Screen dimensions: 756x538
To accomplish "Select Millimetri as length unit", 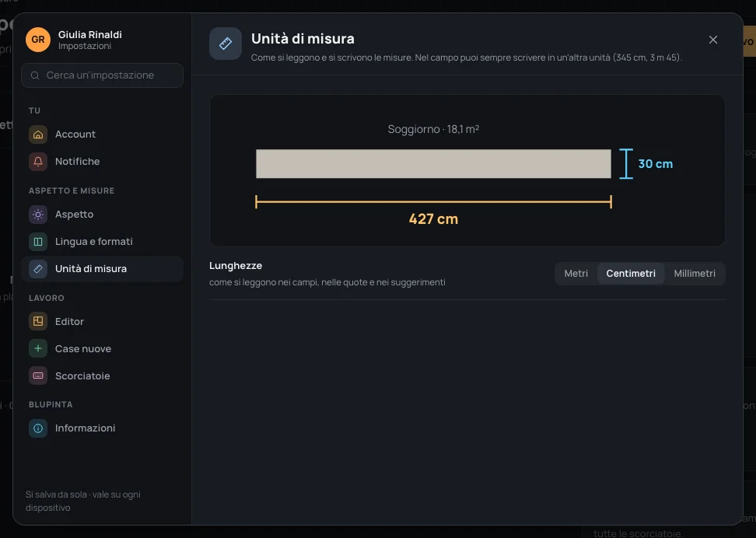I will pos(695,274).
